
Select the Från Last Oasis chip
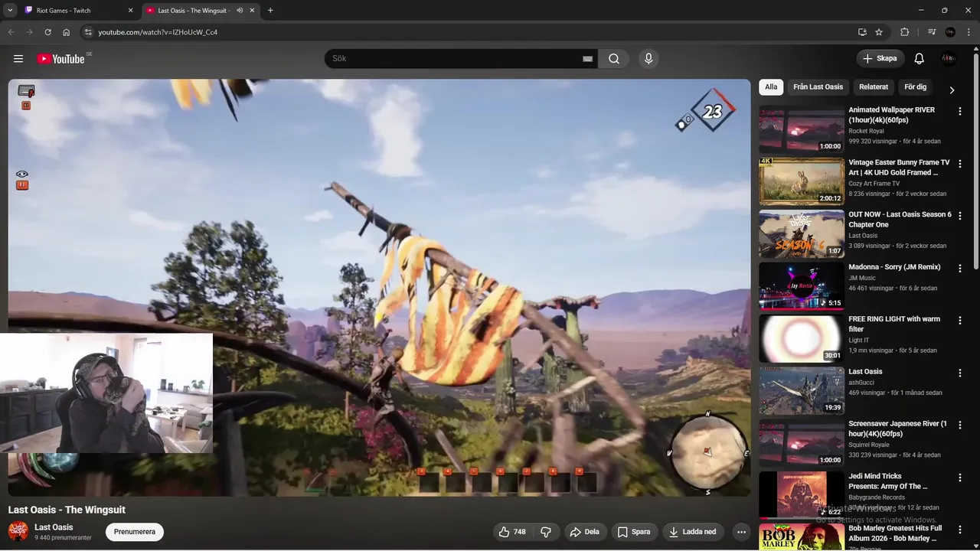coord(818,87)
